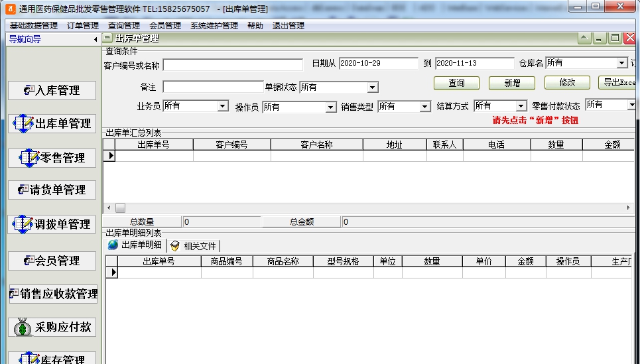Expand the 零售付款状态 dropdown
The width and height of the screenshot is (640, 364).
pyautogui.click(x=631, y=105)
